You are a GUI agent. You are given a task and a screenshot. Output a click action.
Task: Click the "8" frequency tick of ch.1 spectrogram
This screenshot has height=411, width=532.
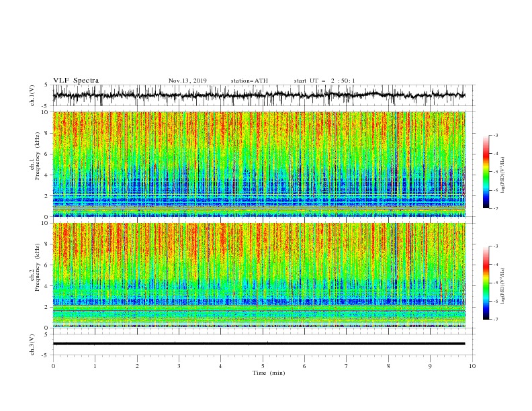[47, 133]
